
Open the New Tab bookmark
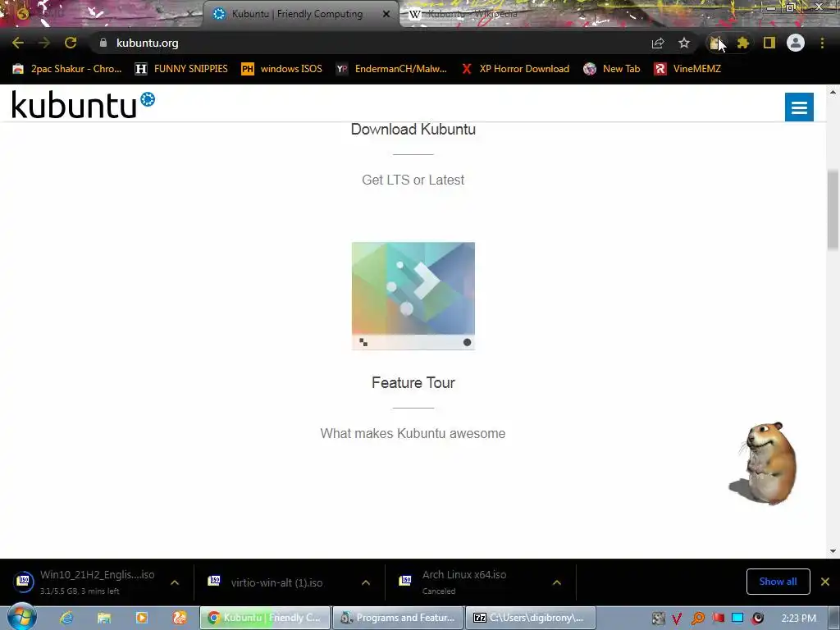(612, 69)
